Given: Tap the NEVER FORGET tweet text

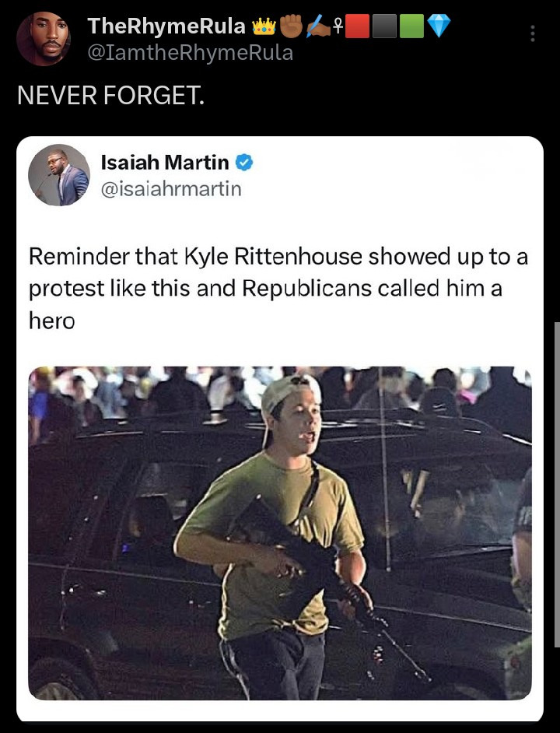Looking at the screenshot, I should point(110,96).
